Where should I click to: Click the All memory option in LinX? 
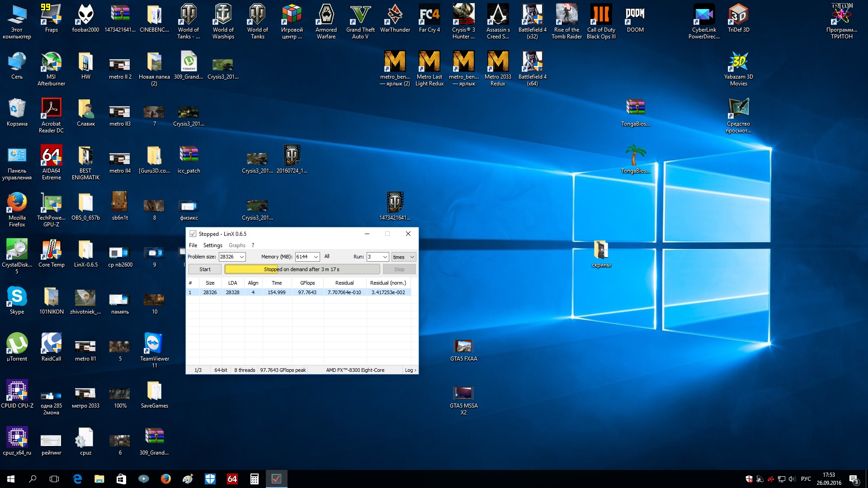point(327,256)
